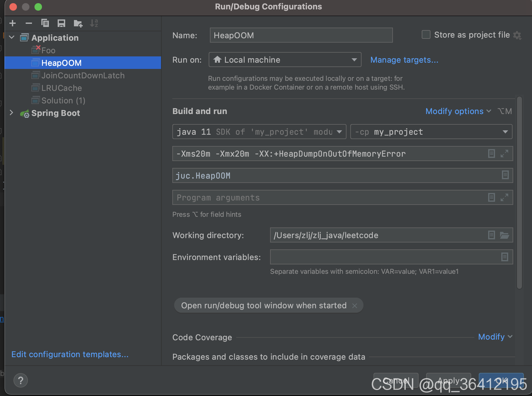Click the Apply button

pos(448,381)
